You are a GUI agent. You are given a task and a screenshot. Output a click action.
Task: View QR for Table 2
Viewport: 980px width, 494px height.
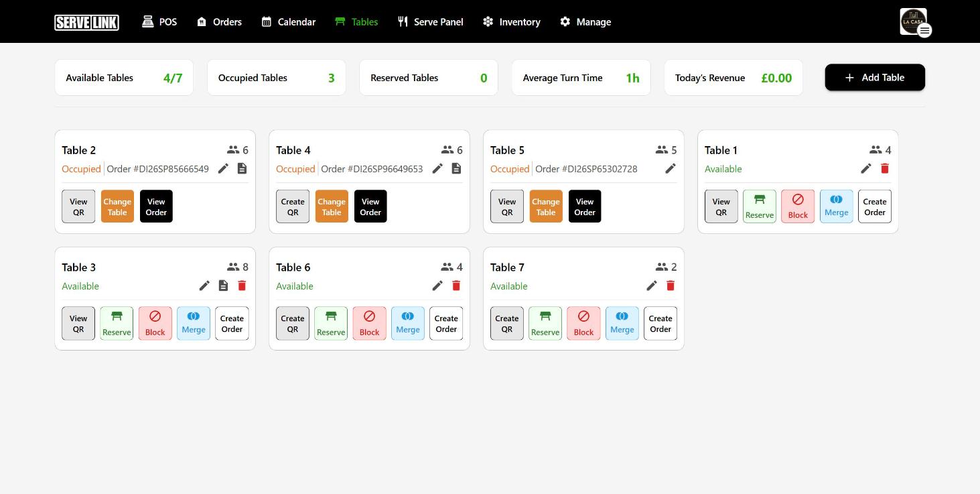(78, 206)
